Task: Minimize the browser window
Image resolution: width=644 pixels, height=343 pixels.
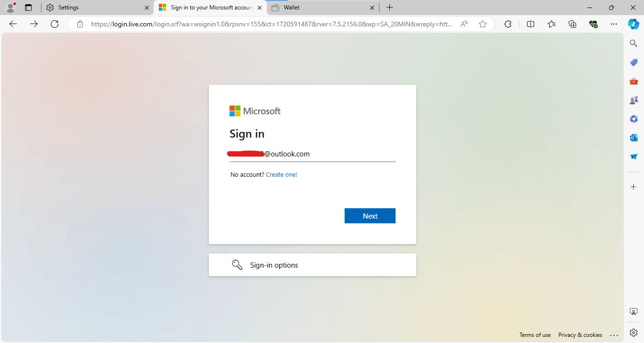Action: (590, 8)
